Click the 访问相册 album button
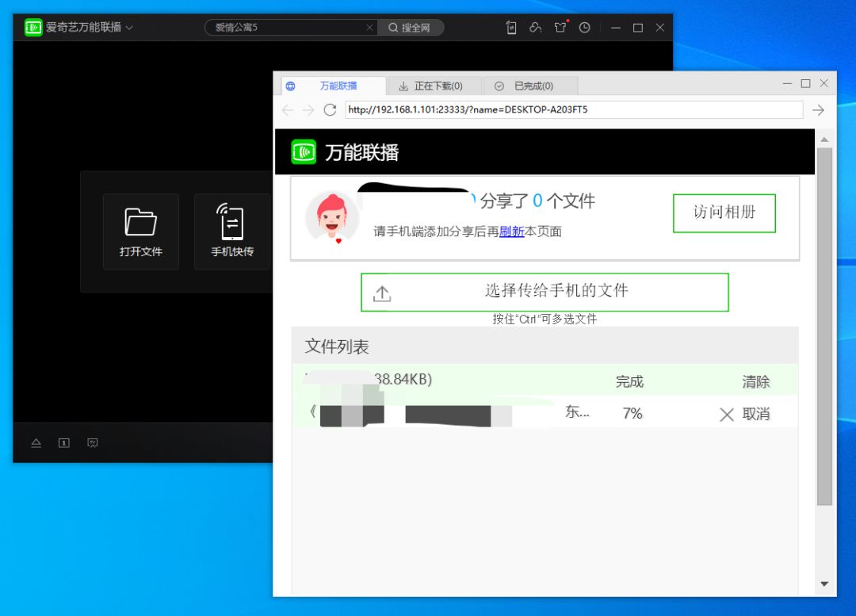856x616 pixels. [x=724, y=212]
